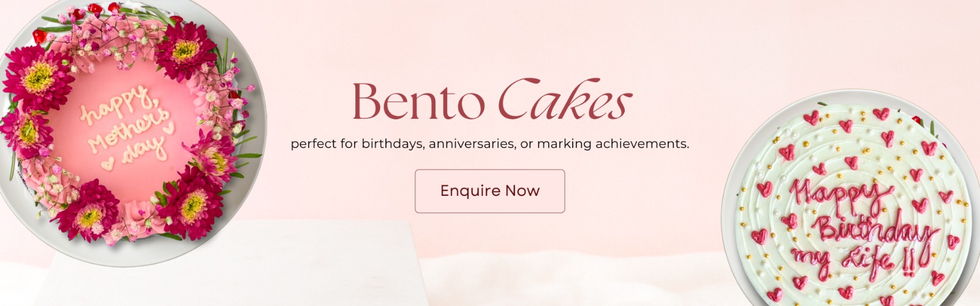Click the Bento Cakes banner heading
This screenshot has width=980, height=306.
coord(491,100)
